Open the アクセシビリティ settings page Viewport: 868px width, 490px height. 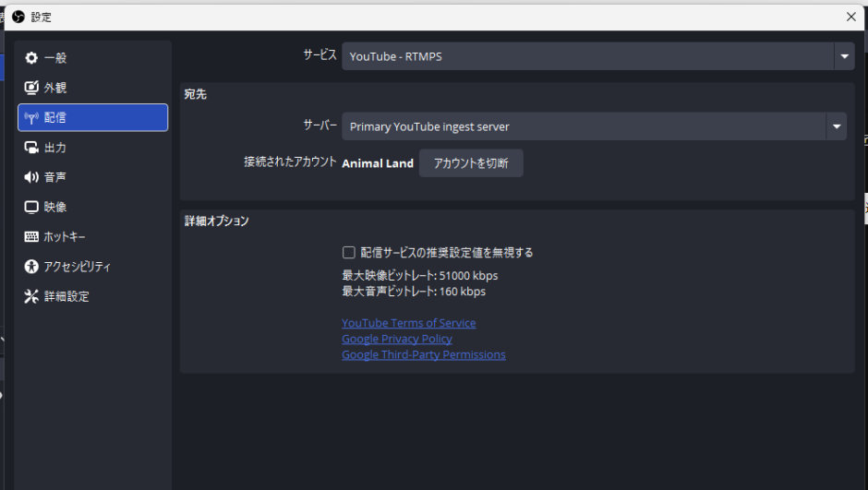[x=93, y=267]
